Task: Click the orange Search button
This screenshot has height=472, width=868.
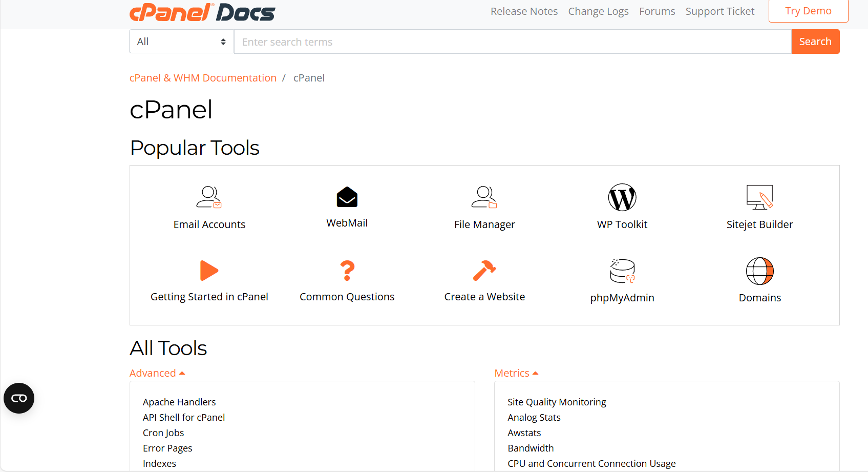Action: coord(815,42)
